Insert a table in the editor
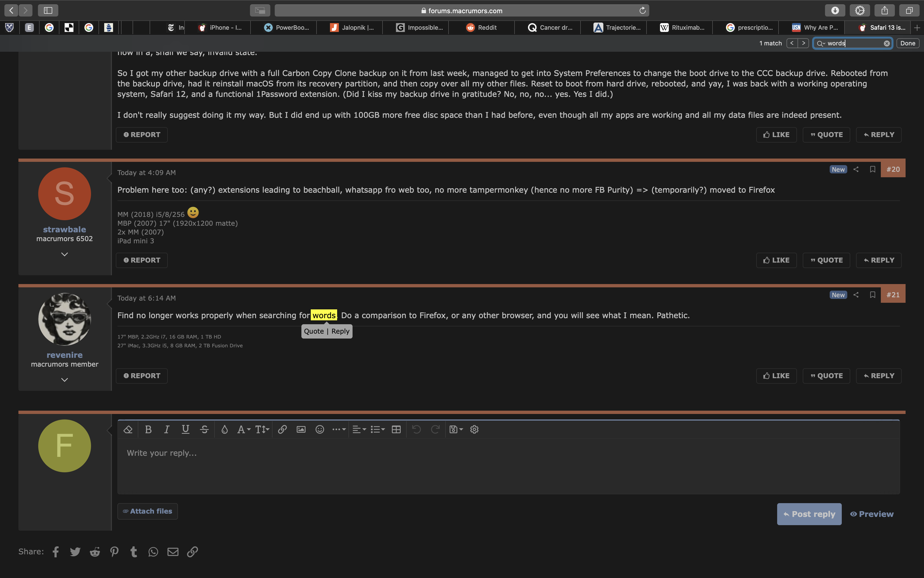This screenshot has width=924, height=578. 396,429
